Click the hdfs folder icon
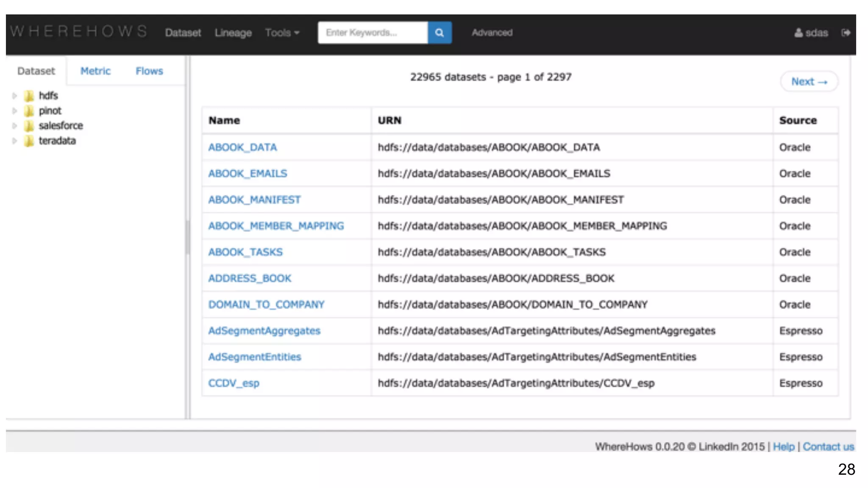Image resolution: width=868 pixels, height=488 pixels. (29, 96)
